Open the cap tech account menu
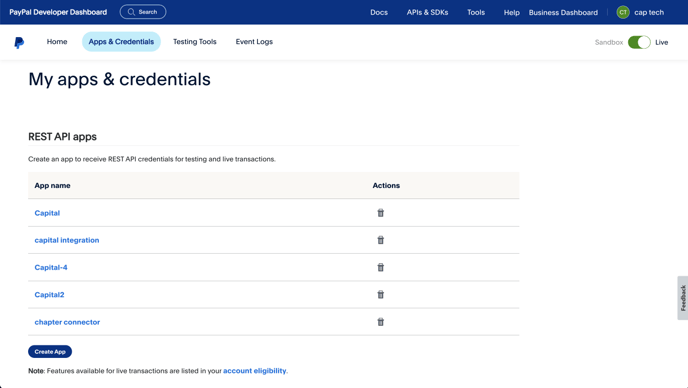Screen dimensions: 688x388 point(649,12)
